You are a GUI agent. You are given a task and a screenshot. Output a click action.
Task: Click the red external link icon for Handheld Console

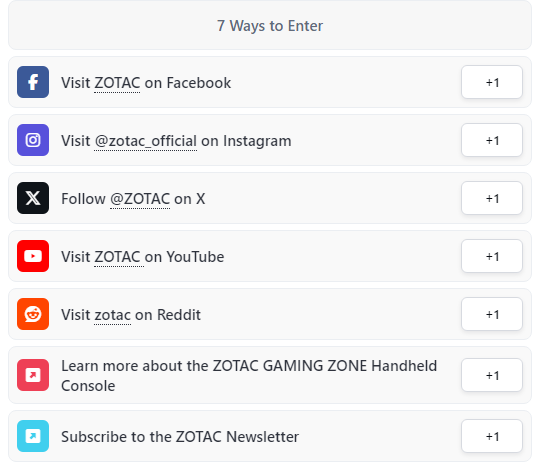(x=33, y=375)
